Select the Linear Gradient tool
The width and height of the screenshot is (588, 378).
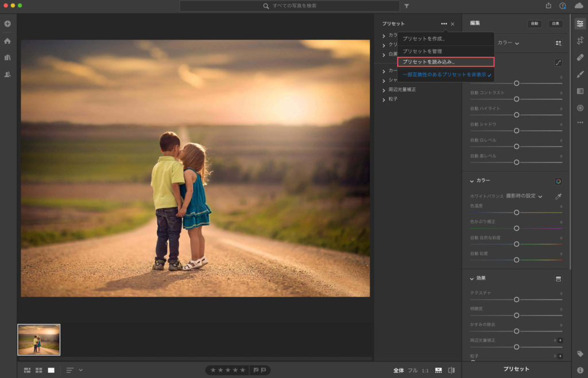pos(580,91)
